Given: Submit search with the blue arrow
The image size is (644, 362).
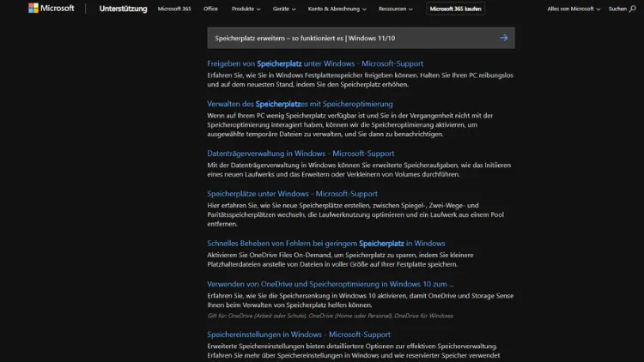Looking at the screenshot, I should coord(503,38).
